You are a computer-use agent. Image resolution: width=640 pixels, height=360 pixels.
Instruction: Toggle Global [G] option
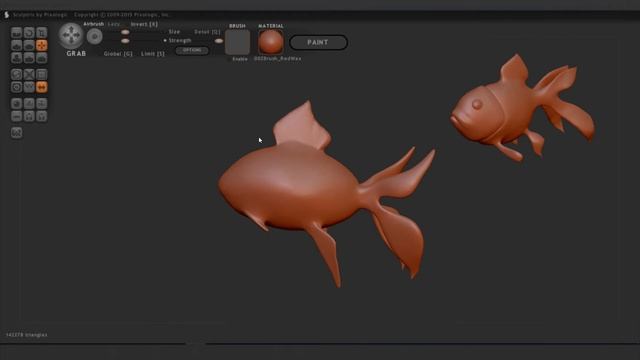pyautogui.click(x=118, y=54)
